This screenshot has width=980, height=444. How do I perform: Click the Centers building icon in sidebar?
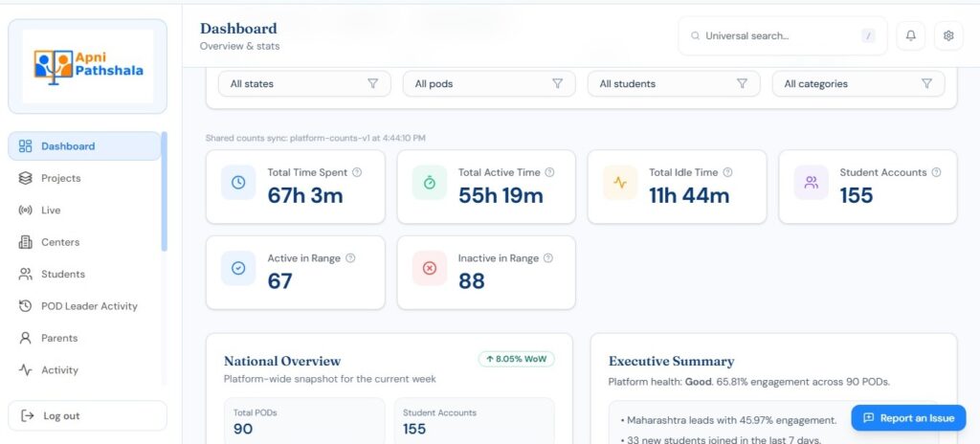(x=25, y=242)
